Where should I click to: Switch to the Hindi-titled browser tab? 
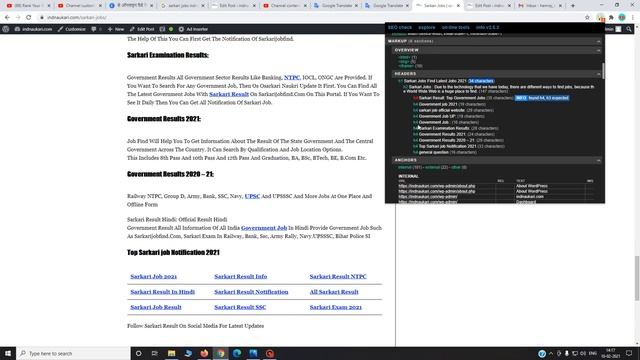[x=131, y=6]
